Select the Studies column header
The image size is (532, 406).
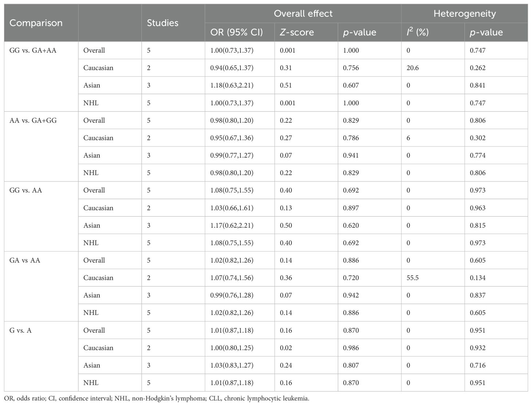tap(163, 23)
